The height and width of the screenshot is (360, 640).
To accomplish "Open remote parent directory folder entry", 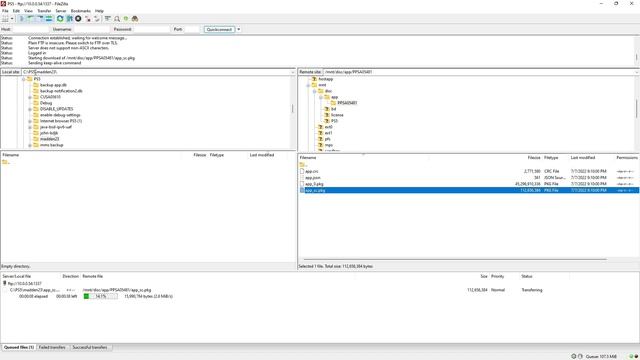I will click(303, 165).
